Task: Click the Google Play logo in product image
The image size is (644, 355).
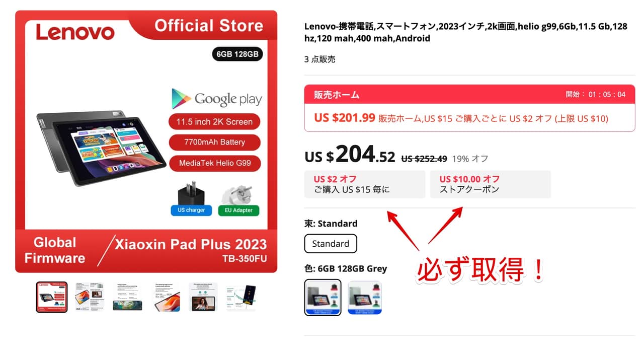Action: (x=216, y=99)
